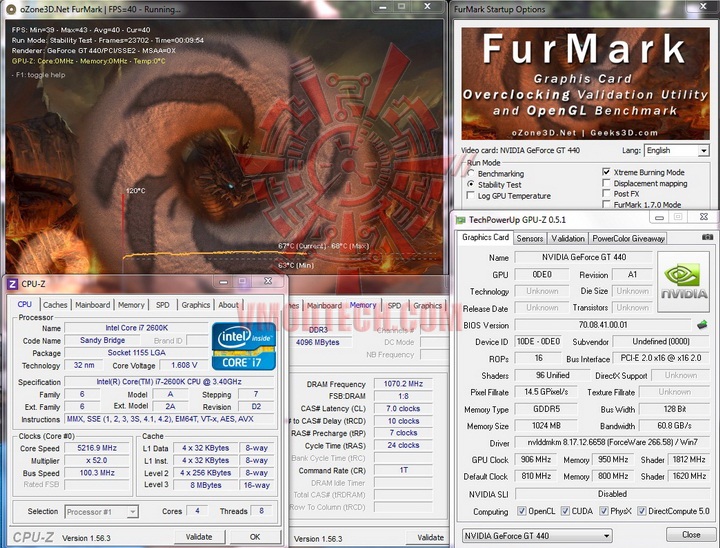Open Graphics tab in rear CPU-Z window
The height and width of the screenshot is (548, 720).
[x=428, y=305]
